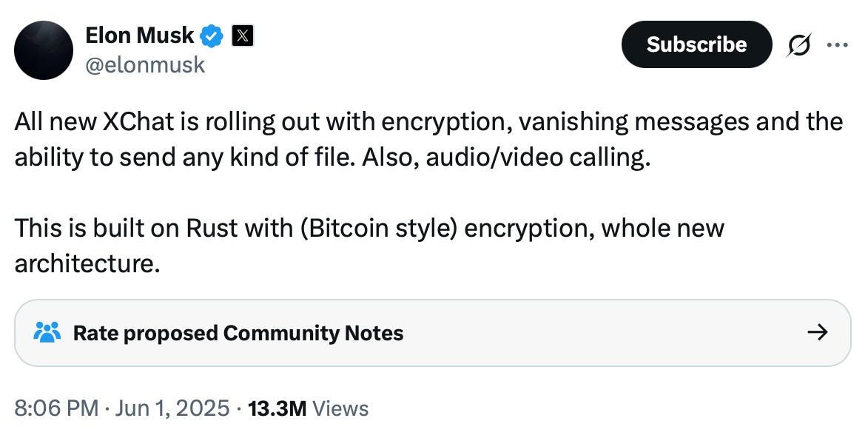Click the Elon Musk display name
Screen dimensions: 868x438
[x=139, y=35]
